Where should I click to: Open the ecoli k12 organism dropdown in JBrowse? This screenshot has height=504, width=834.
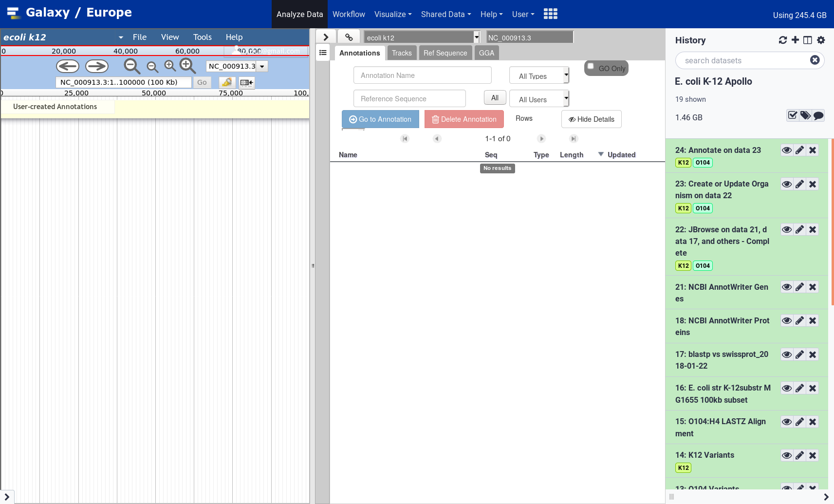pos(121,37)
